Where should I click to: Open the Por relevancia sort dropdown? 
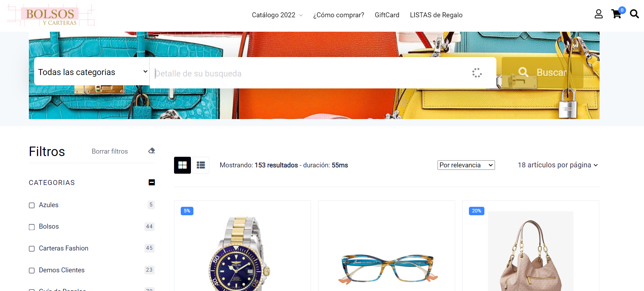click(466, 165)
